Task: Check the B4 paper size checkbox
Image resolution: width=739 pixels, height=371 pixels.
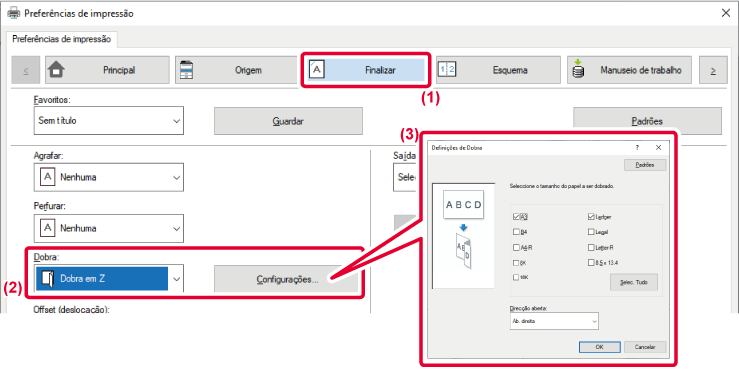Action: (x=516, y=232)
